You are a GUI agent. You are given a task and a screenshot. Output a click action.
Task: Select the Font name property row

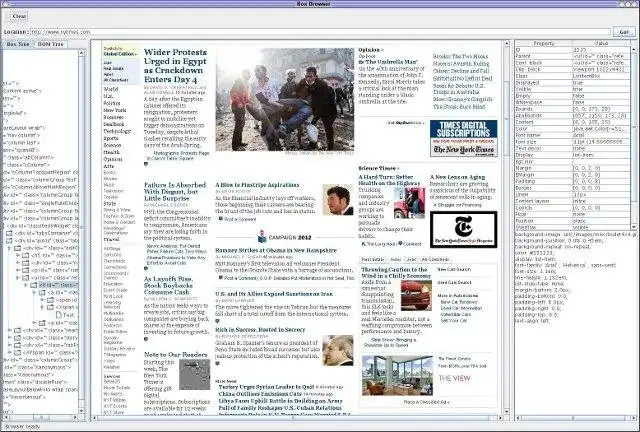point(573,135)
